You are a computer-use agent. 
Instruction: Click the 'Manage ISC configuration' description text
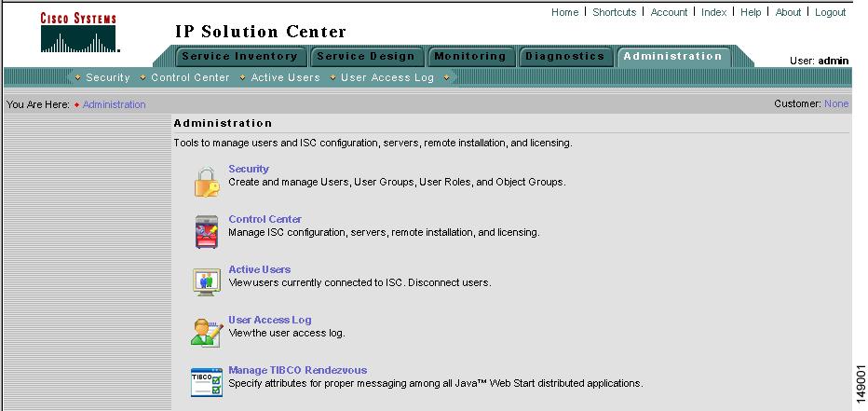click(x=385, y=232)
